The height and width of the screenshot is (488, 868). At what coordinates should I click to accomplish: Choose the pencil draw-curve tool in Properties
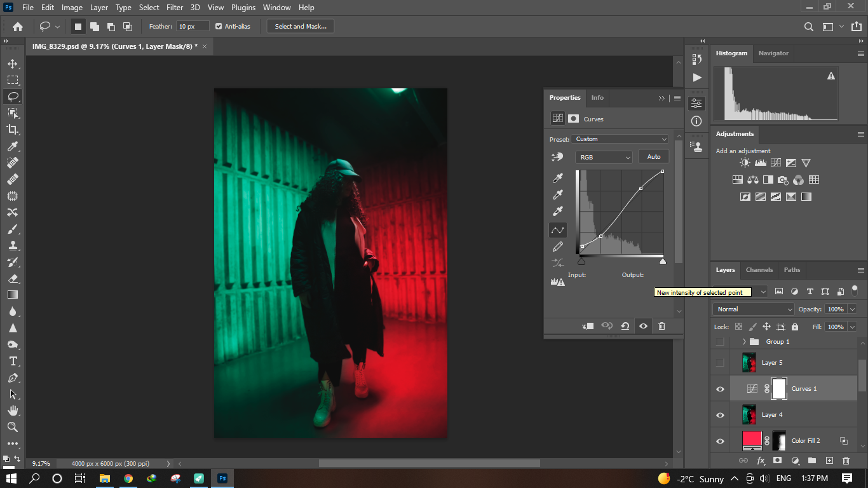[557, 247]
